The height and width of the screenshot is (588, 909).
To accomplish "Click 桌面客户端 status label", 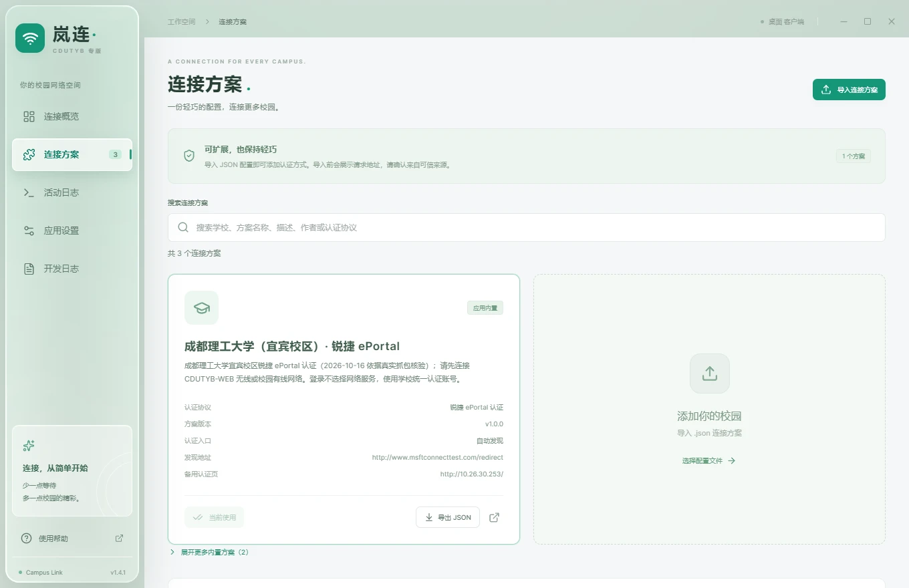I will pyautogui.click(x=786, y=22).
